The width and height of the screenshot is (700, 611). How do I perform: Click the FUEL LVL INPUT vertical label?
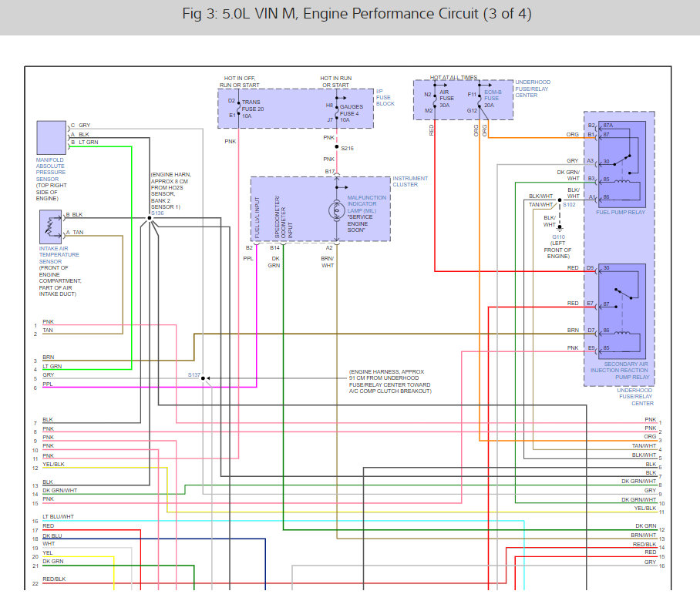[x=257, y=217]
